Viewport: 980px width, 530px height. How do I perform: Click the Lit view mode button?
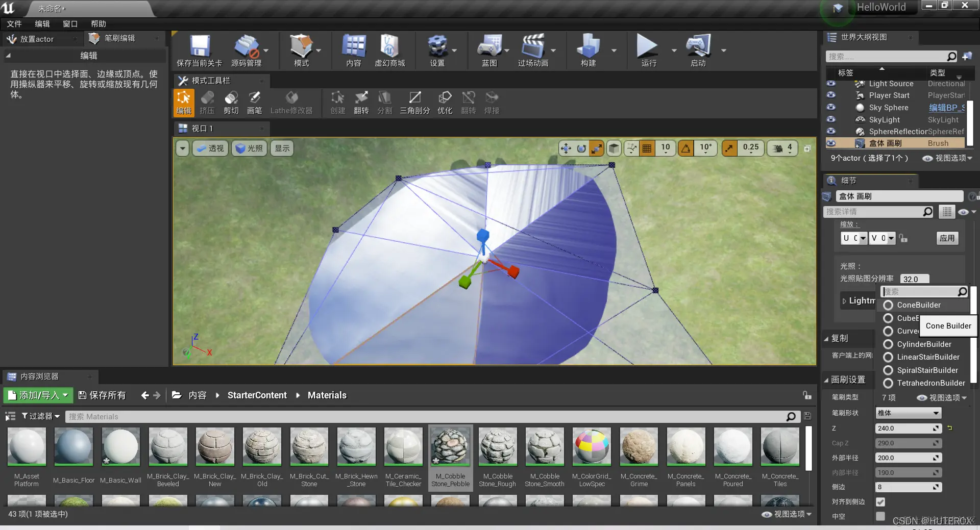coord(249,148)
